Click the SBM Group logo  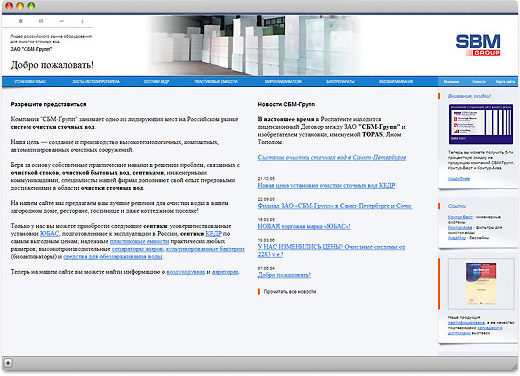click(x=478, y=45)
